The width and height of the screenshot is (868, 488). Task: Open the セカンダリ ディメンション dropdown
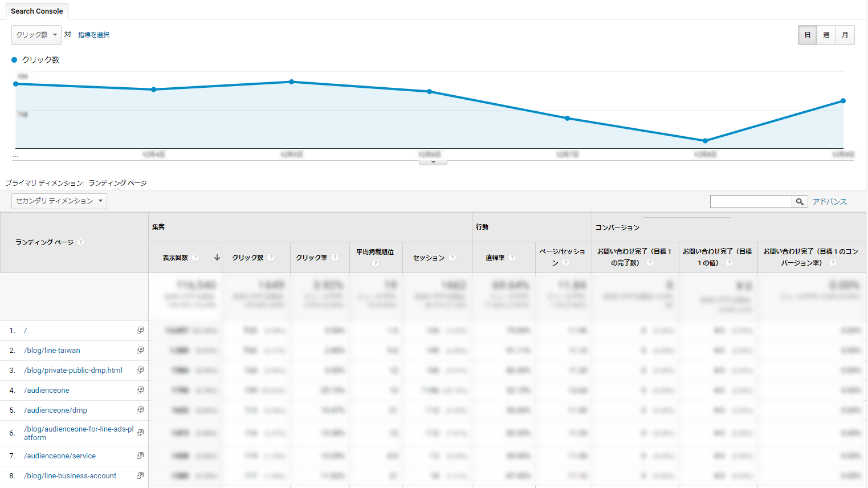tap(59, 201)
